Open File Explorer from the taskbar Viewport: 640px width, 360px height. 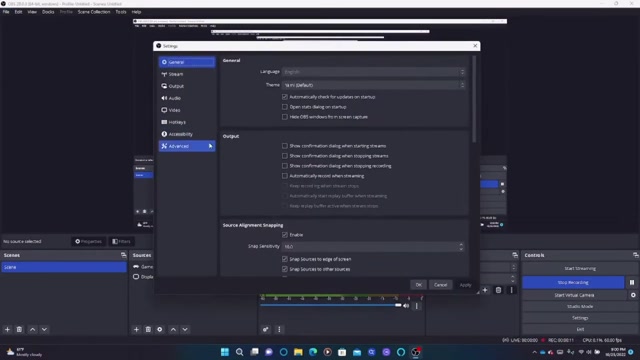click(x=298, y=352)
